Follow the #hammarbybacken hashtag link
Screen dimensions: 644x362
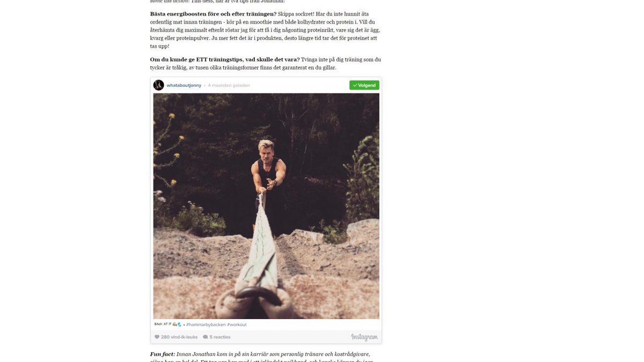[206, 324]
